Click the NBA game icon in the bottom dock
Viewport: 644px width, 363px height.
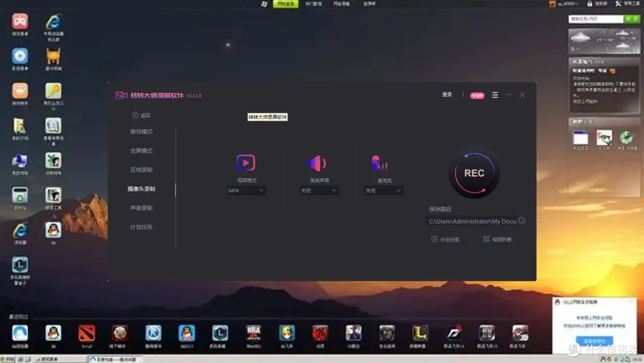pyautogui.click(x=253, y=333)
